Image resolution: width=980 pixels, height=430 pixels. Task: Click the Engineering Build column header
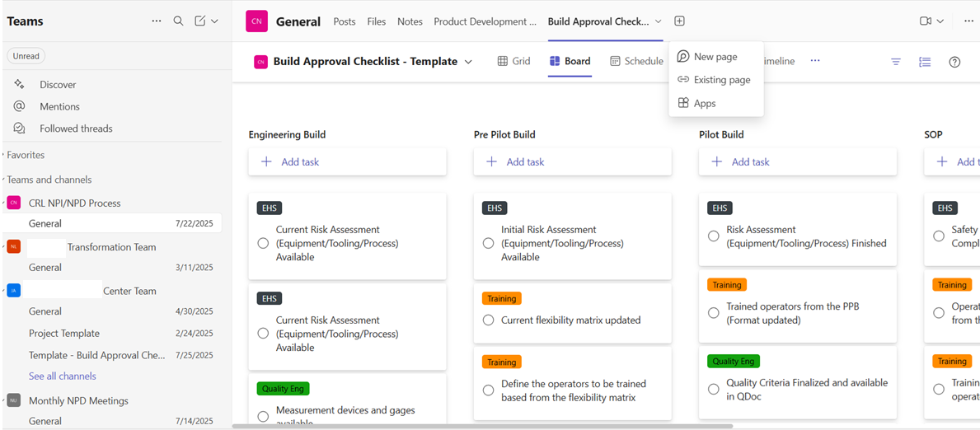[x=287, y=134]
